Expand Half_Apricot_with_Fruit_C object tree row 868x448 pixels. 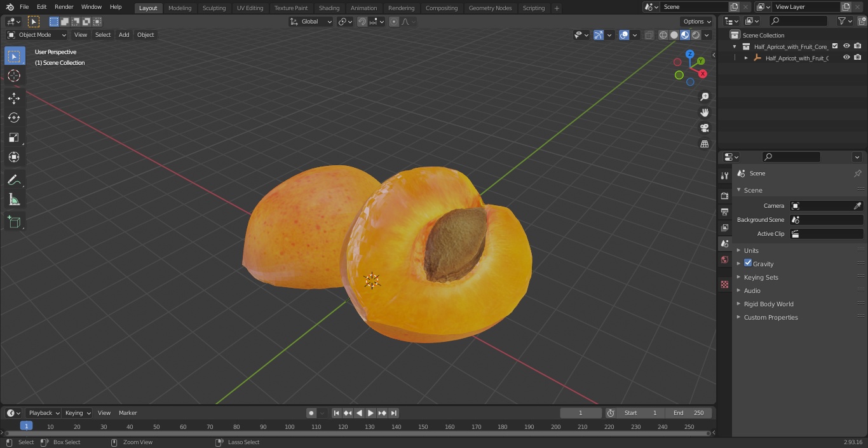pyautogui.click(x=746, y=58)
